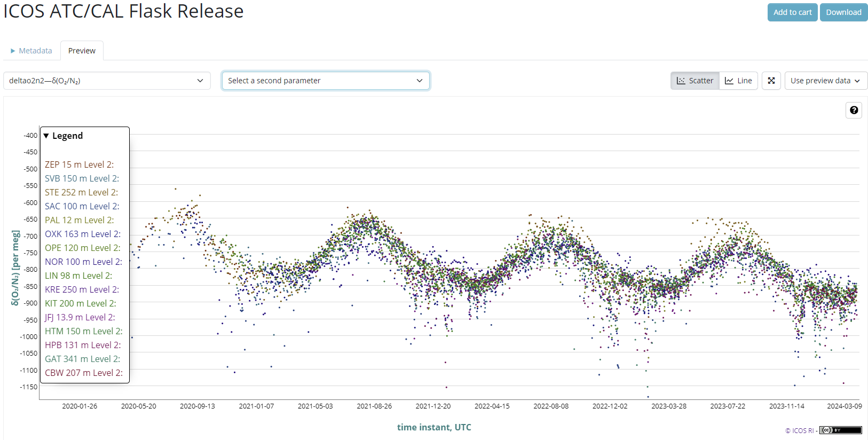Toggle OXK 163 m Level 2 series
This screenshot has height=440, width=868.
click(83, 234)
